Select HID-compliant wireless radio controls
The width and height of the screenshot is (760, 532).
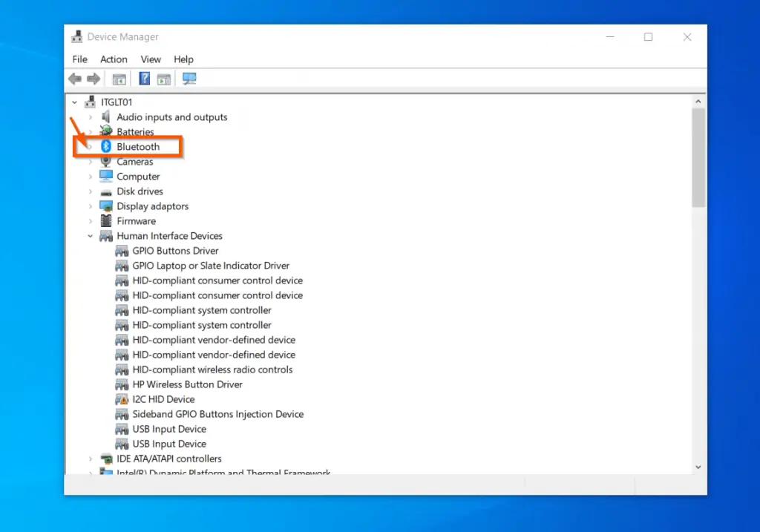213,370
